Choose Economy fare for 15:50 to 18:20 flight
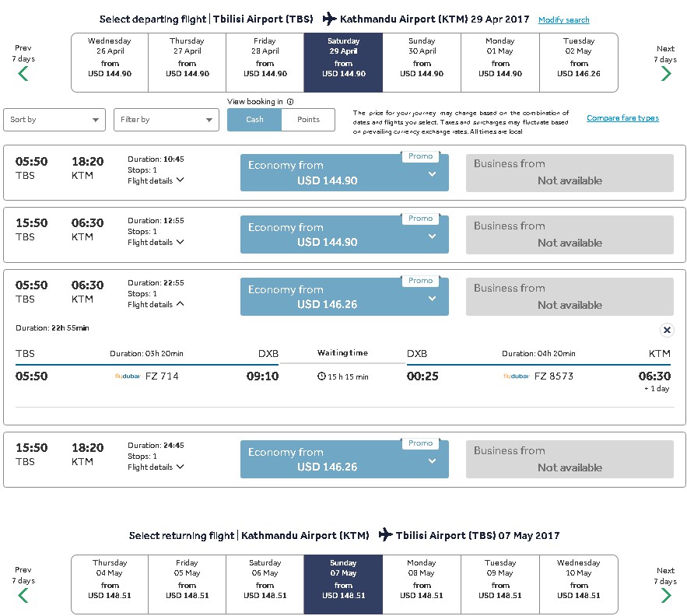687x616 pixels. coord(345,459)
